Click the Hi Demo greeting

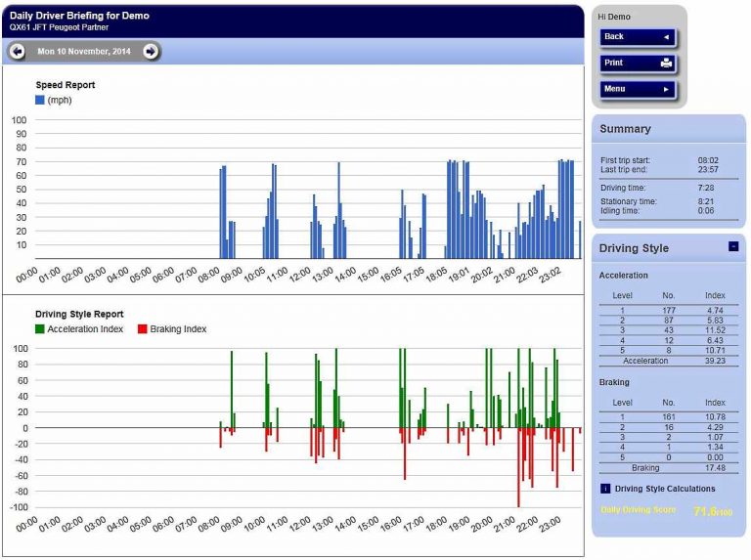click(614, 17)
